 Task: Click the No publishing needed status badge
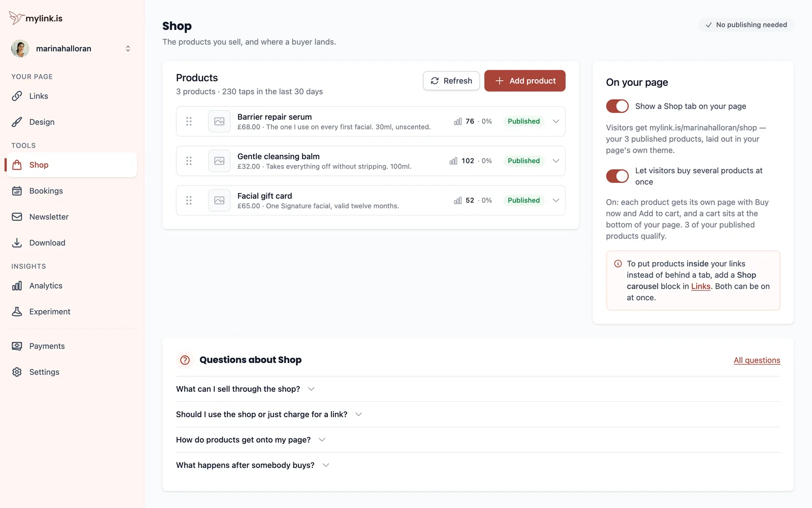(746, 25)
